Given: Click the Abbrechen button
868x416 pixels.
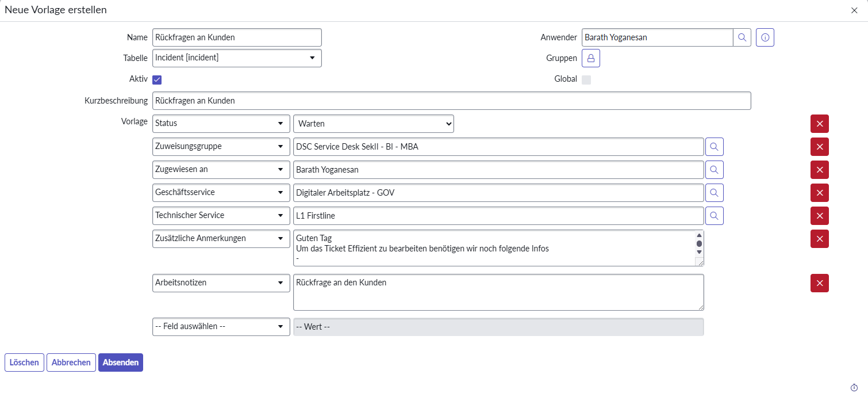Looking at the screenshot, I should [71, 362].
